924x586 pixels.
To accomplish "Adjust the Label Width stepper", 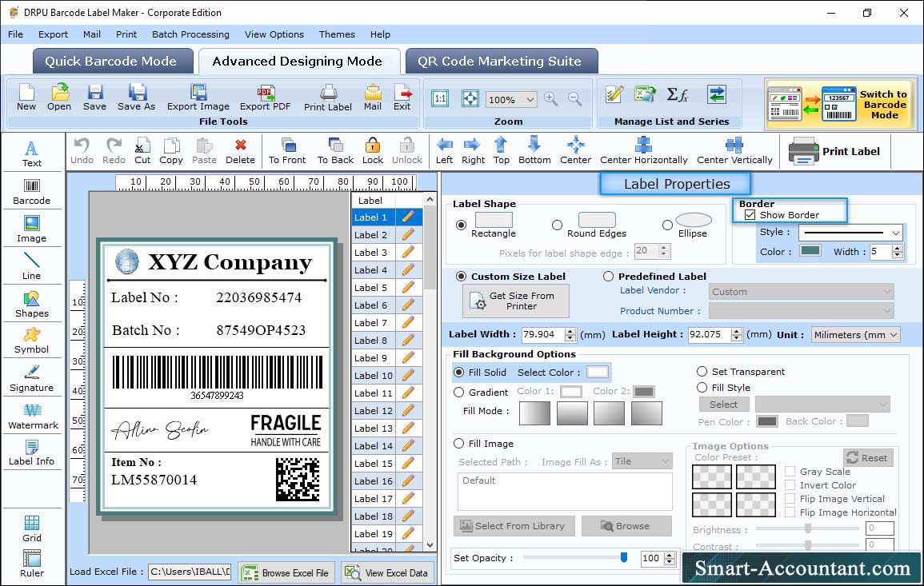I will 570,334.
